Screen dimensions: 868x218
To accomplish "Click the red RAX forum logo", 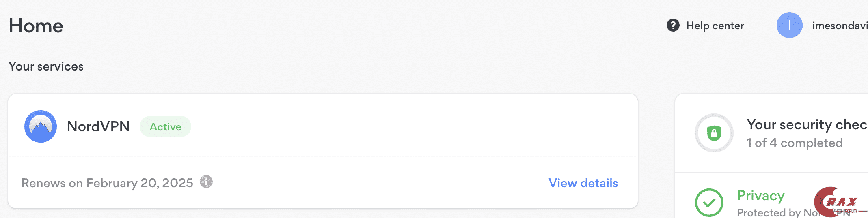I will (836, 202).
